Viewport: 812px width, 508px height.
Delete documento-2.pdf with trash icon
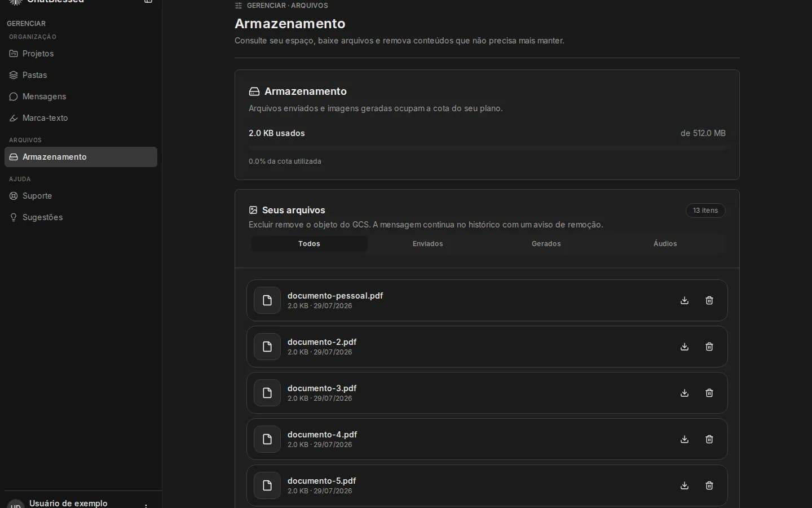pyautogui.click(x=709, y=347)
